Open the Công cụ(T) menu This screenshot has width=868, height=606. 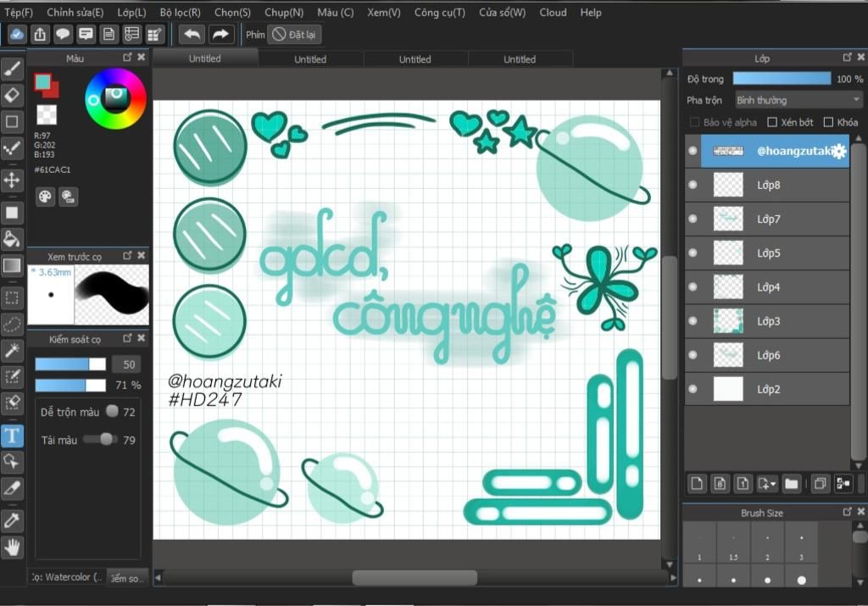pyautogui.click(x=440, y=12)
